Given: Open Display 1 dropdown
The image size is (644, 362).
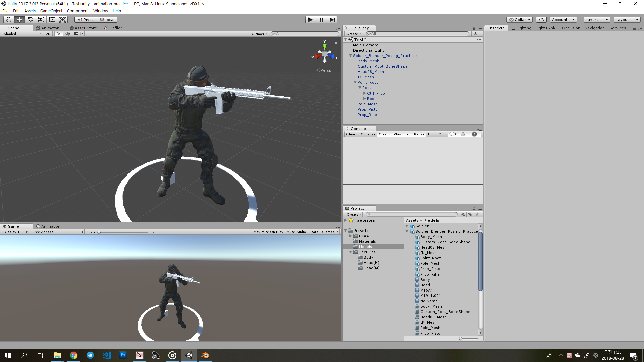Looking at the screenshot, I should coord(15,232).
